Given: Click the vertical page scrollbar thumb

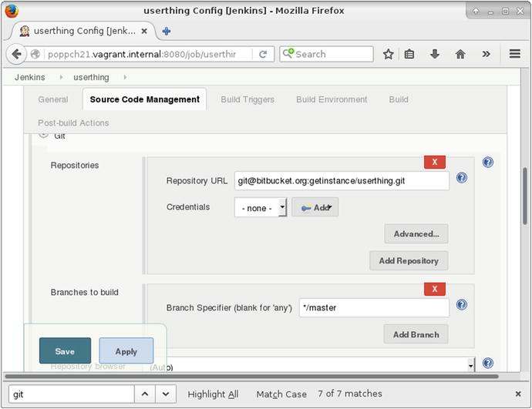Looking at the screenshot, I should click(524, 196).
